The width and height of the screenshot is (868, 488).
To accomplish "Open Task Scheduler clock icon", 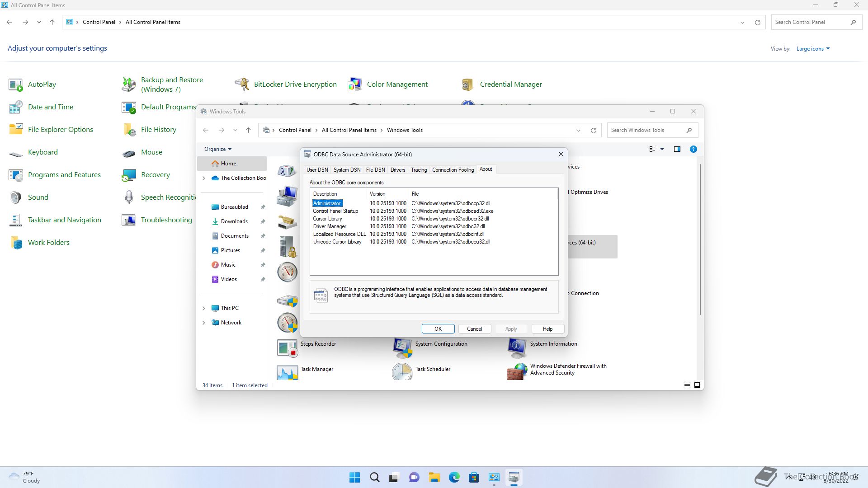I will point(402,371).
